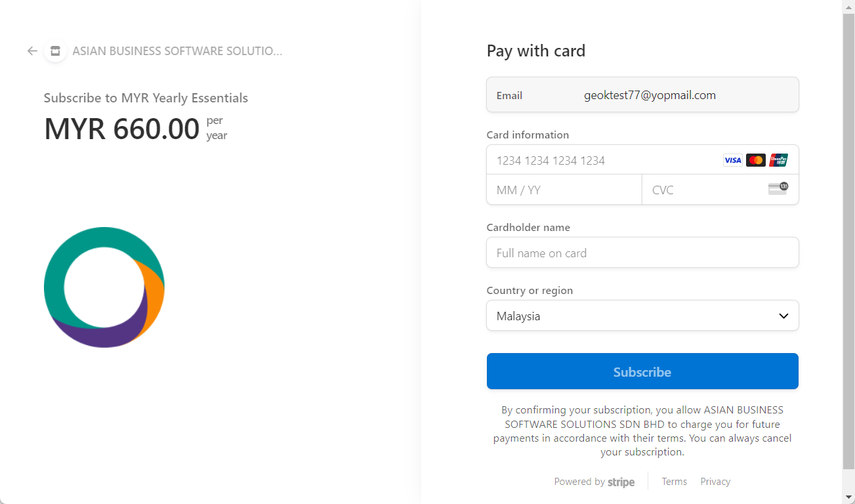Focus the CVC input field
This screenshot has width=855, height=504.
pos(702,190)
